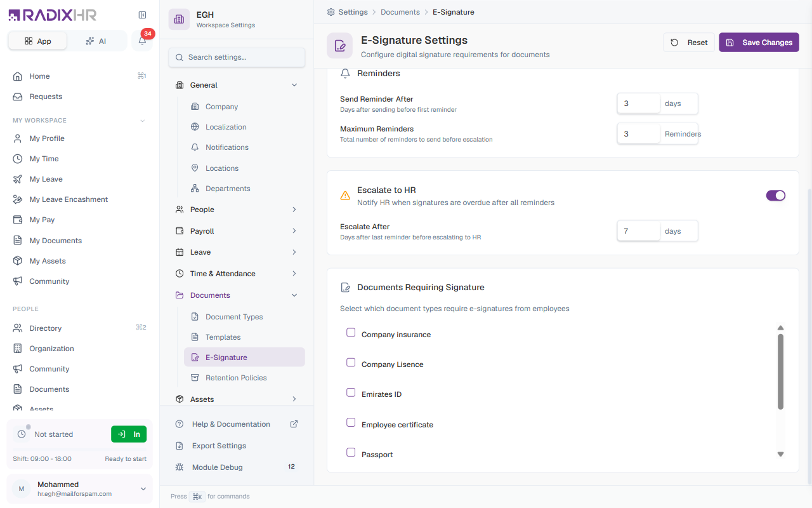This screenshot has height=508, width=812.
Task: Click the Organization building icon
Action: point(18,349)
